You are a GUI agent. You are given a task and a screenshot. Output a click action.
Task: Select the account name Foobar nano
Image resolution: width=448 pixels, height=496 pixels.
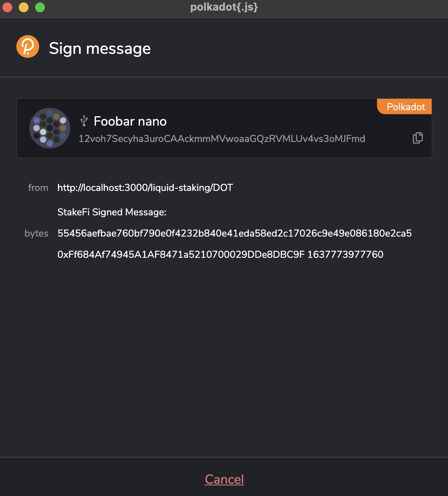point(130,121)
